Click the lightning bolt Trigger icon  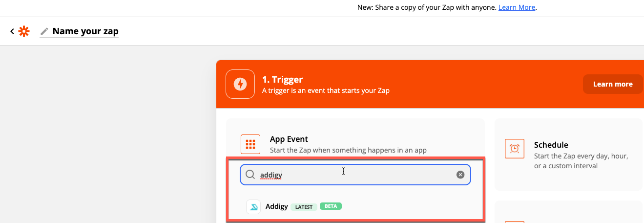(240, 84)
